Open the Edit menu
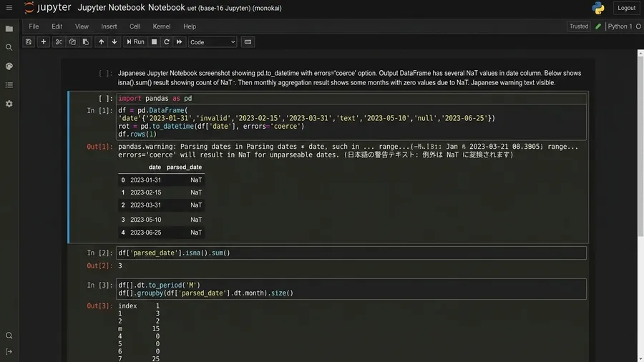Image resolution: width=644 pixels, height=362 pixels. (57, 26)
